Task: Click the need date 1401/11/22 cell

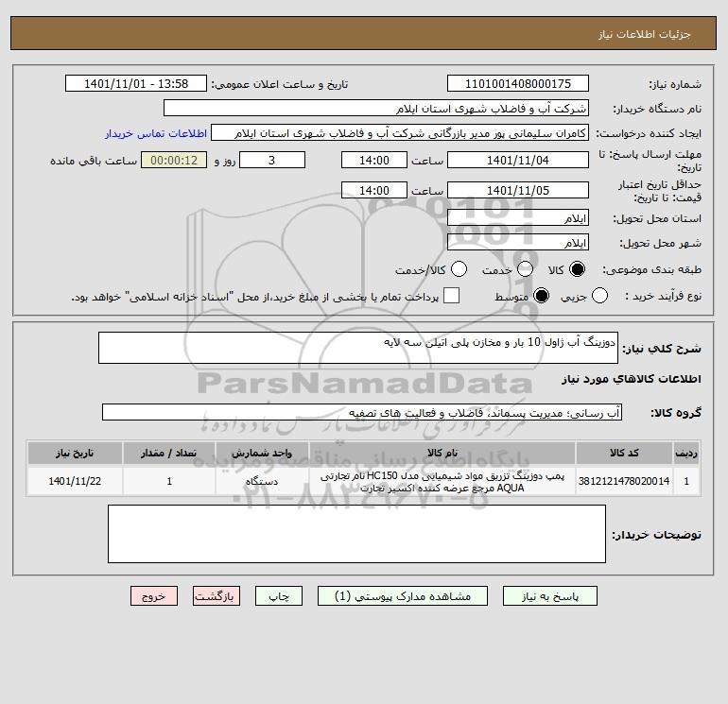Action: [x=75, y=481]
